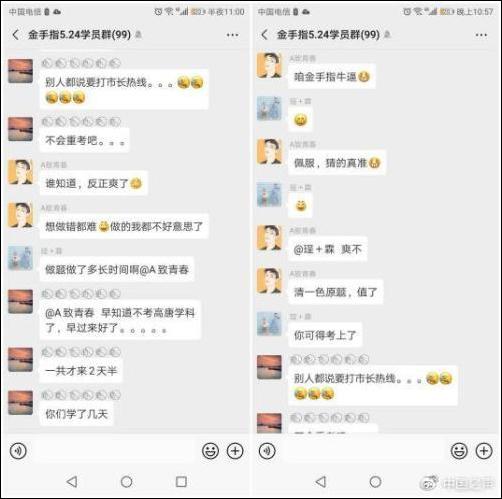Open emoji picker in right chat
The height and width of the screenshot is (499, 502).
coord(459,451)
